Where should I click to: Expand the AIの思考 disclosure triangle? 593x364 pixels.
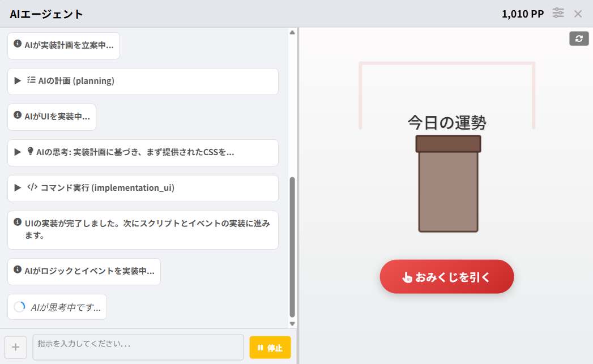point(18,152)
